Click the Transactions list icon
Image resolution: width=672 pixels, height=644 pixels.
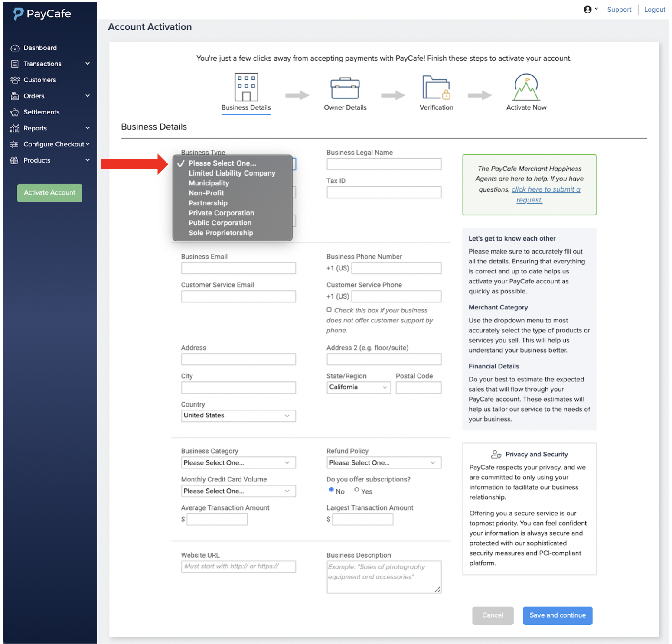tap(15, 64)
